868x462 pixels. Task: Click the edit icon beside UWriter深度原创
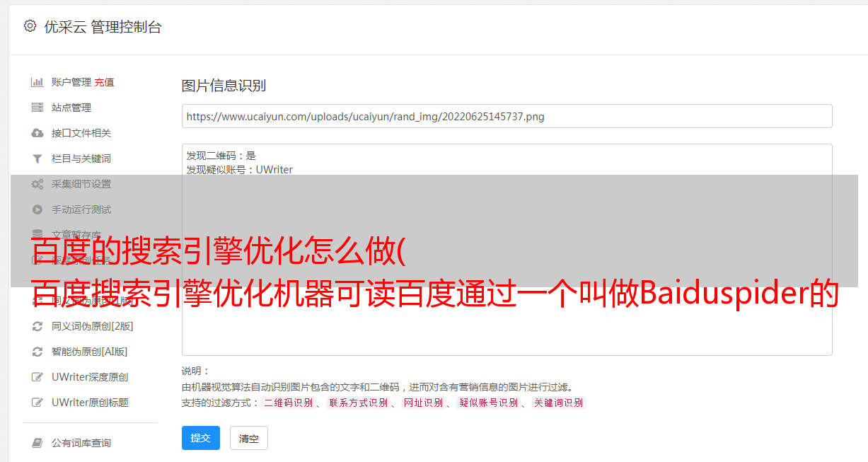(37, 377)
